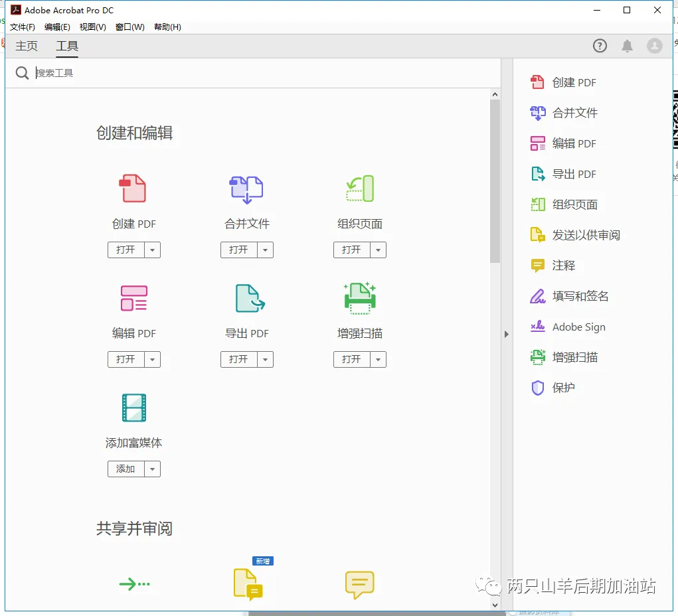Open 保护 from right sidebar

552,388
